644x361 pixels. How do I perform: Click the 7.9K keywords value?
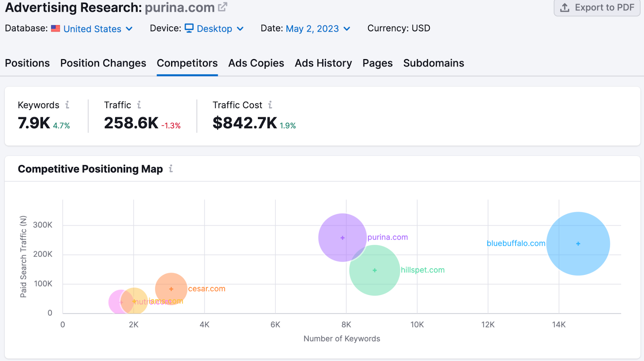[34, 123]
